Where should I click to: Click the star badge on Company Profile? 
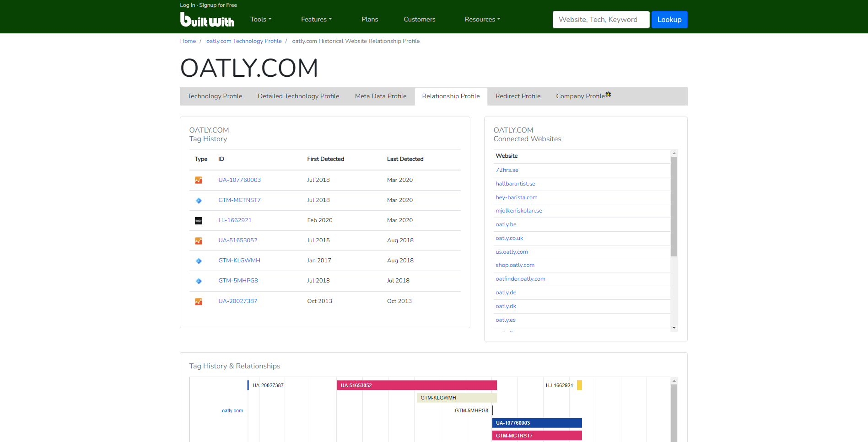(608, 94)
